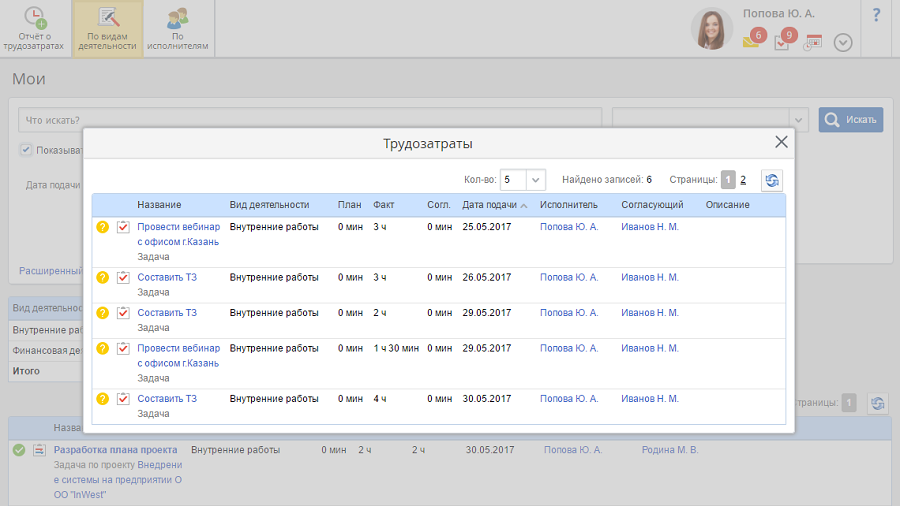The image size is (900, 506).
Task: Click Иванов Н. М. in first row
Action: (649, 227)
